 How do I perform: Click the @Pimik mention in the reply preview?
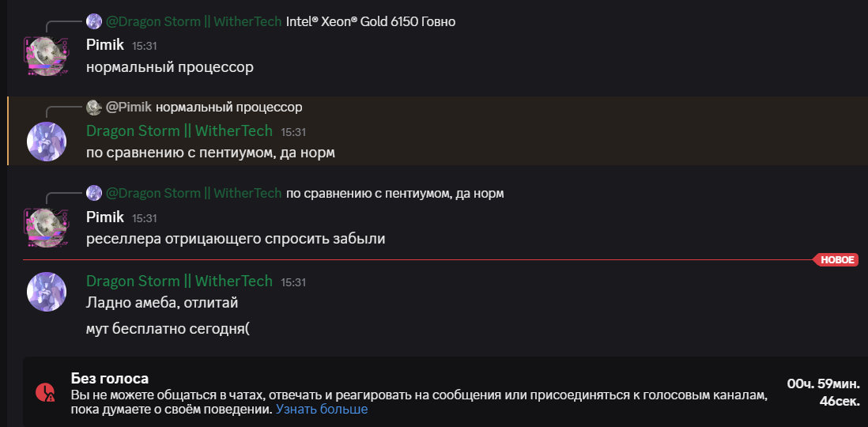pos(129,107)
